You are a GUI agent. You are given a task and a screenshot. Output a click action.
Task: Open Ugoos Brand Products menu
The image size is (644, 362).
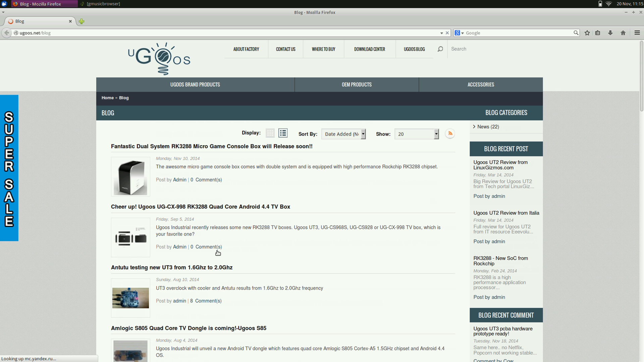pos(195,84)
